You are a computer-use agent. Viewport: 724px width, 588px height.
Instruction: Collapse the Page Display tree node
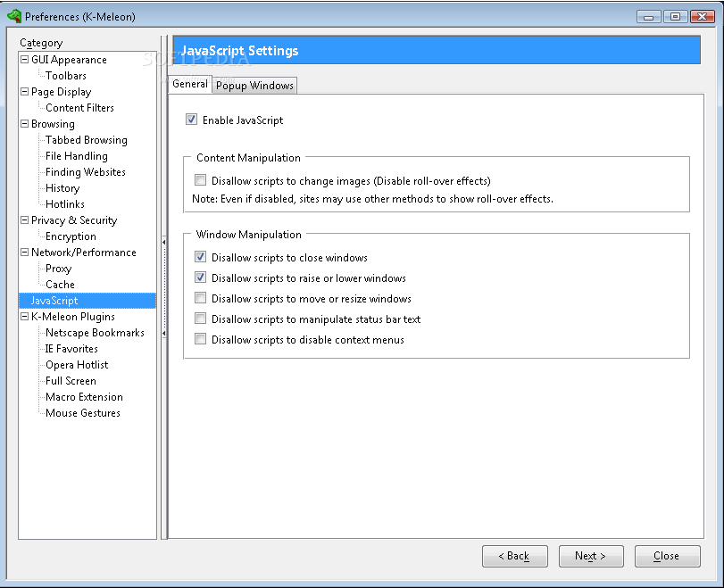point(24,92)
